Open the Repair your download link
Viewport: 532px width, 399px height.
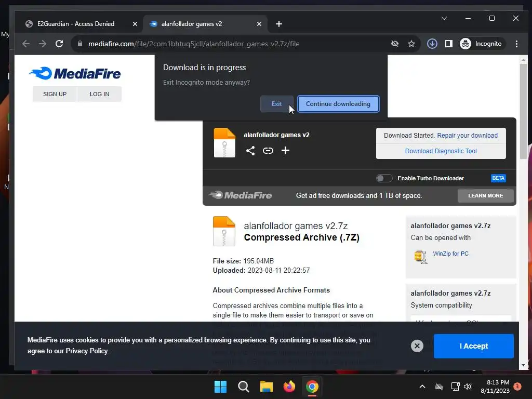(x=467, y=136)
